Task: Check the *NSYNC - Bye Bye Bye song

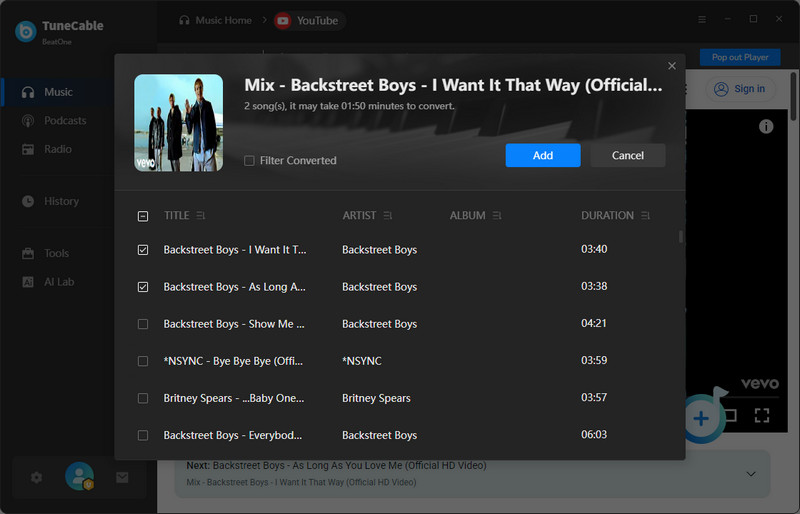Action: click(143, 361)
